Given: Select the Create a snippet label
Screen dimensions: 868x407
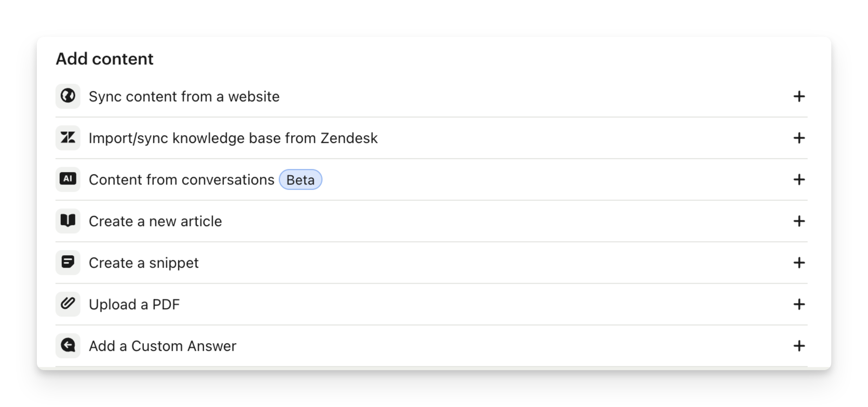Looking at the screenshot, I should click(x=143, y=263).
